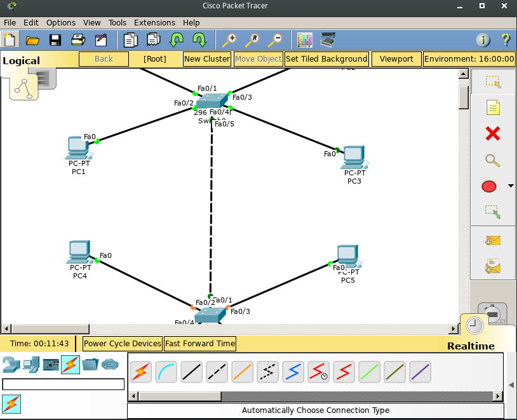Select the Delete tool

tap(492, 133)
